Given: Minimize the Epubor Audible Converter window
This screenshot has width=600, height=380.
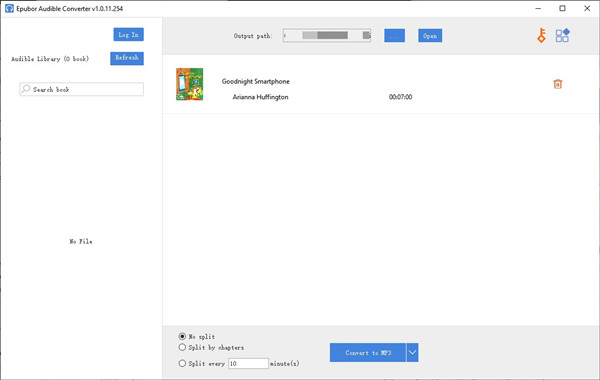Looking at the screenshot, I should [538, 8].
